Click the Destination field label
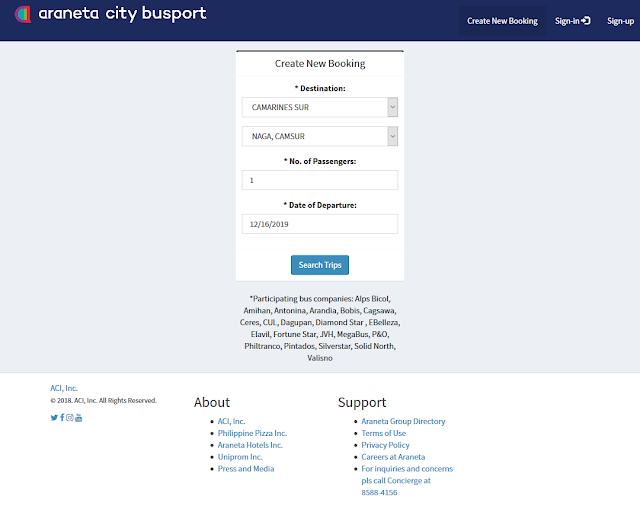This screenshot has height=513, width=640. pyautogui.click(x=320, y=88)
